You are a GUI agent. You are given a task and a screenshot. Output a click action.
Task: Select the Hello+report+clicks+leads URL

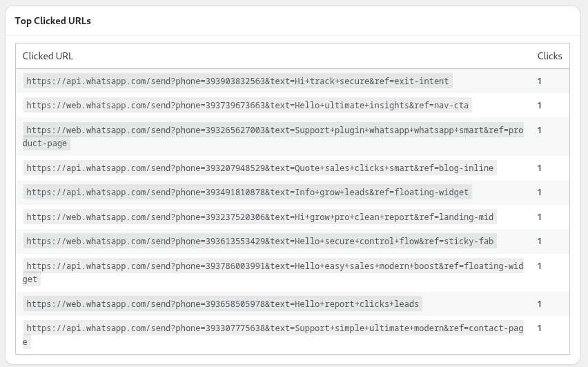(x=222, y=304)
